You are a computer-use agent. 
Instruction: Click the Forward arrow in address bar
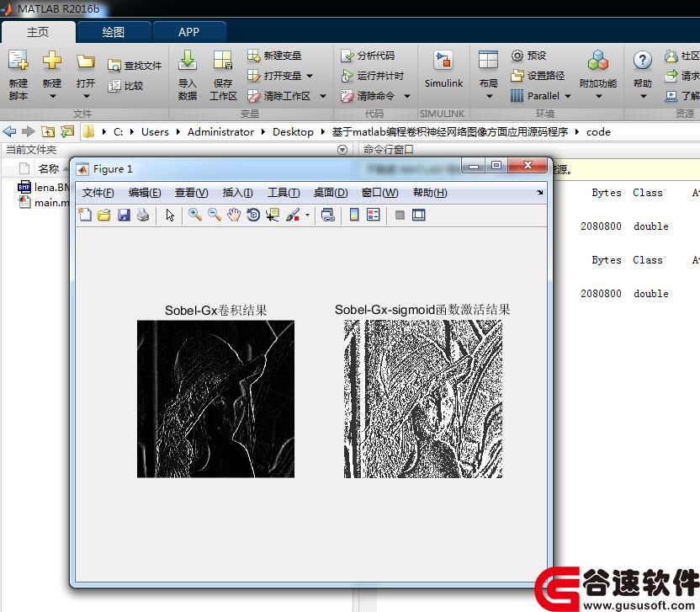coord(28,131)
